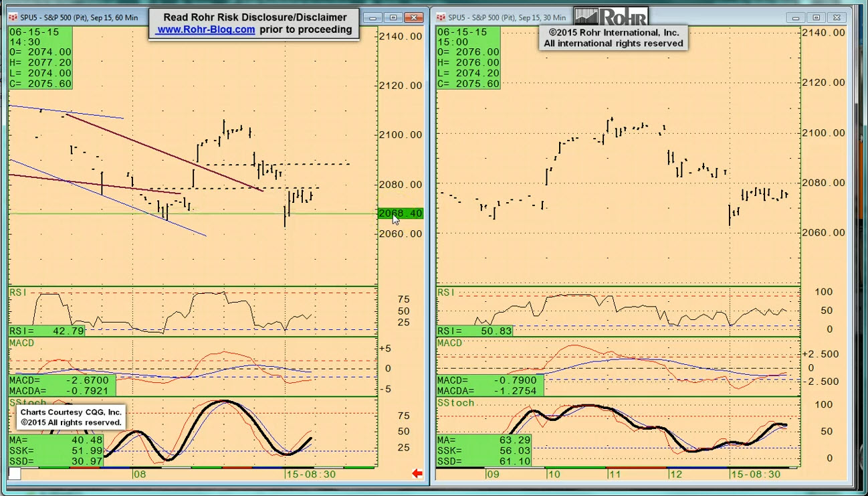
Task: Click the Rohr logo in right title bar
Action: pos(611,16)
